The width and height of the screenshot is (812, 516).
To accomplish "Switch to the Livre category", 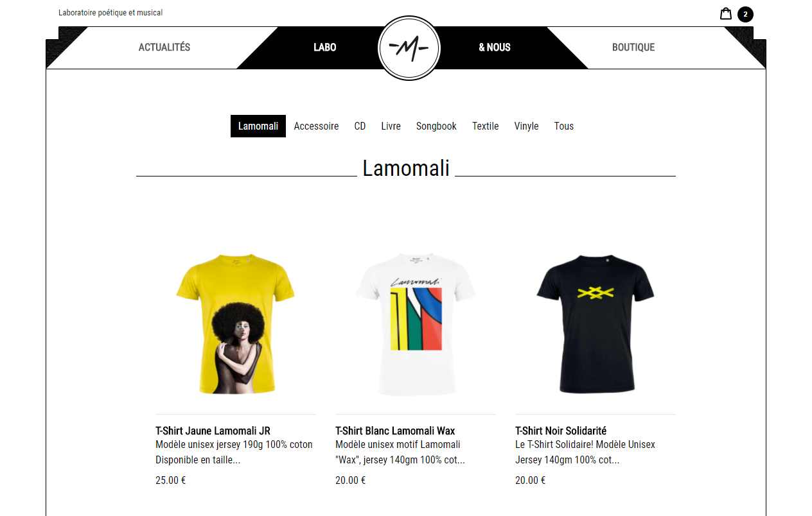I will pyautogui.click(x=391, y=126).
